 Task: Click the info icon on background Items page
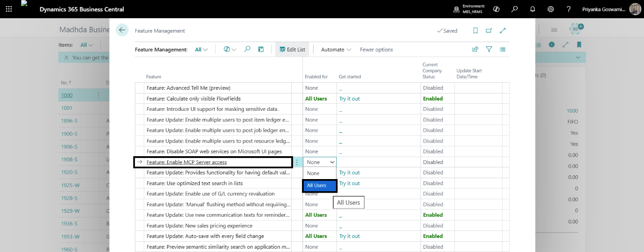552,44
